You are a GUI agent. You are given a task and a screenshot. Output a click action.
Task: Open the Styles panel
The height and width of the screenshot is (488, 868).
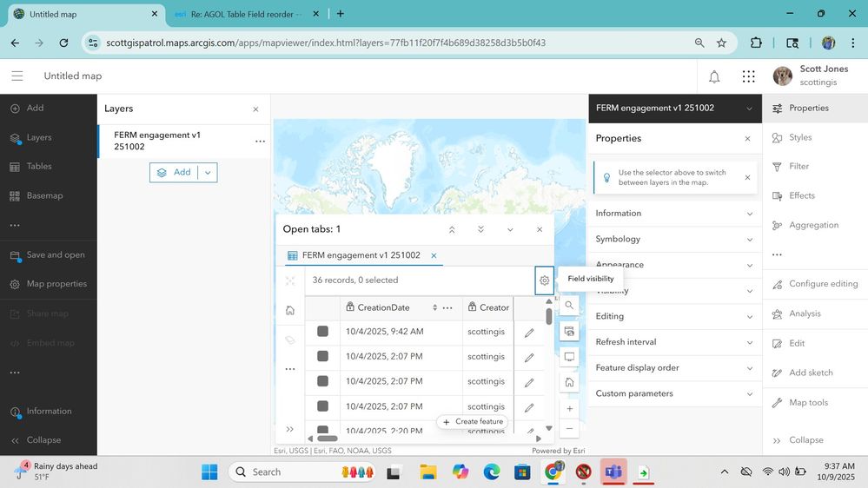point(792,137)
